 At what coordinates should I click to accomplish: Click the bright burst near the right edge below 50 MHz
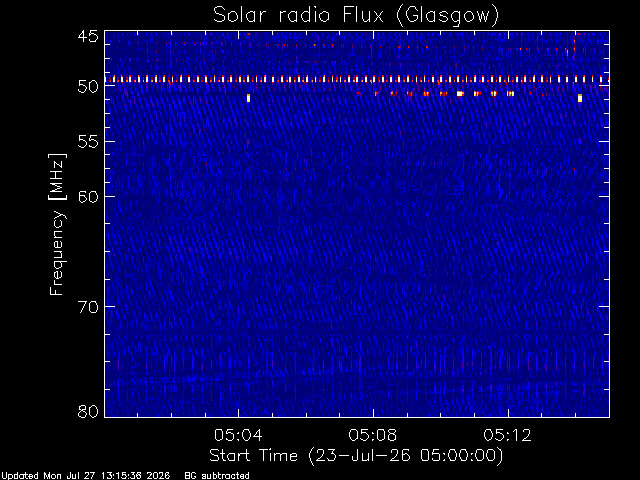click(x=580, y=98)
